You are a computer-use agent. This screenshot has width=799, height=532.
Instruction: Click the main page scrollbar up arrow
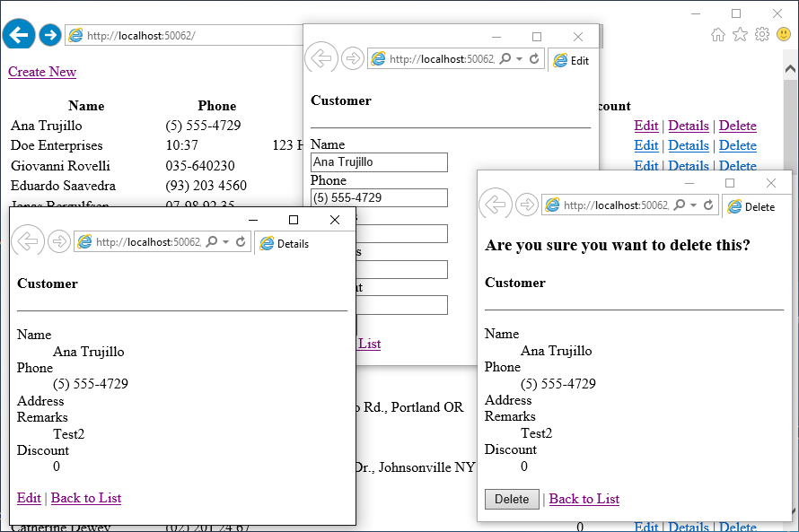pyautogui.click(x=790, y=69)
